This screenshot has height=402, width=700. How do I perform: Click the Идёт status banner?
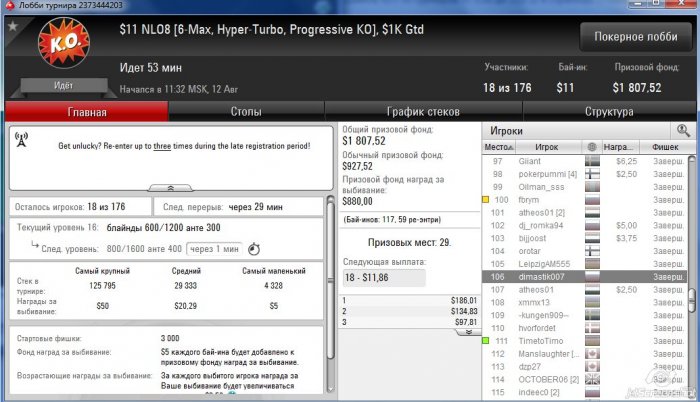point(63,85)
